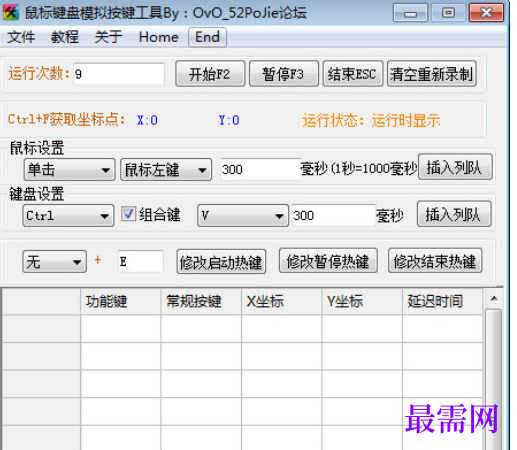
Task: Click the 清空重新录制 button
Action: pyautogui.click(x=432, y=74)
